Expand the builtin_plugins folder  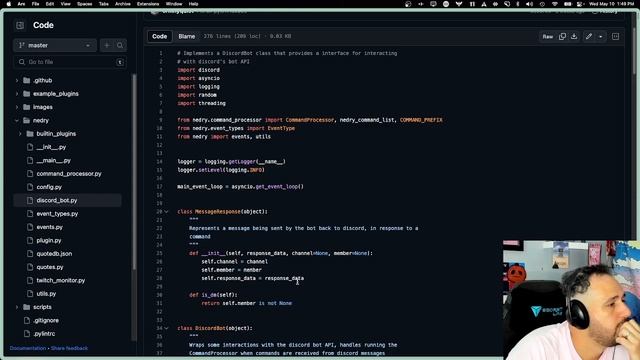click(20, 134)
